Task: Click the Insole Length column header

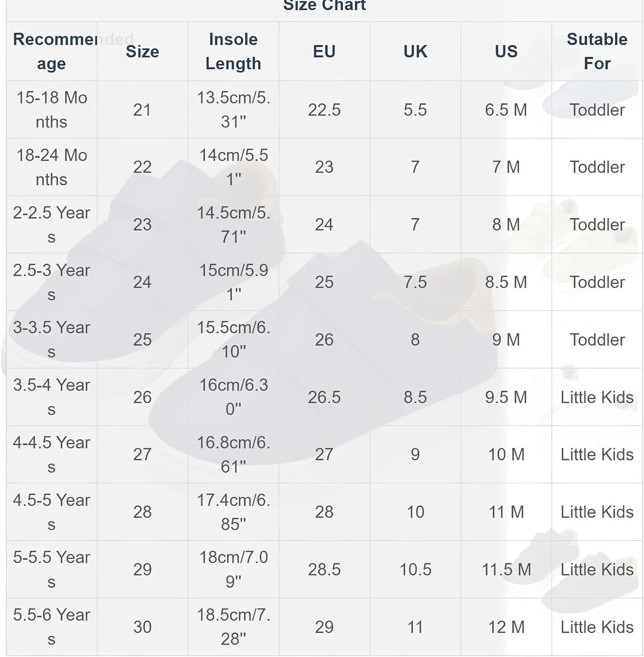Action: (x=233, y=51)
